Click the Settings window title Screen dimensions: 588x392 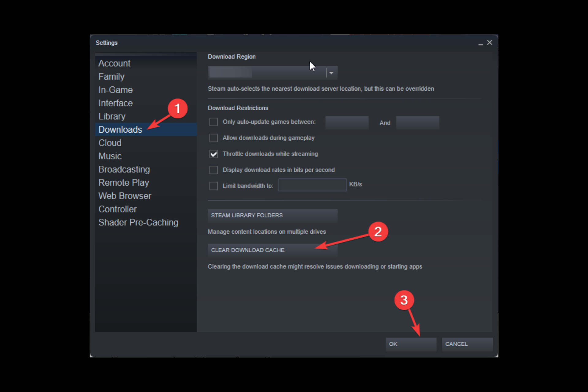tap(106, 43)
